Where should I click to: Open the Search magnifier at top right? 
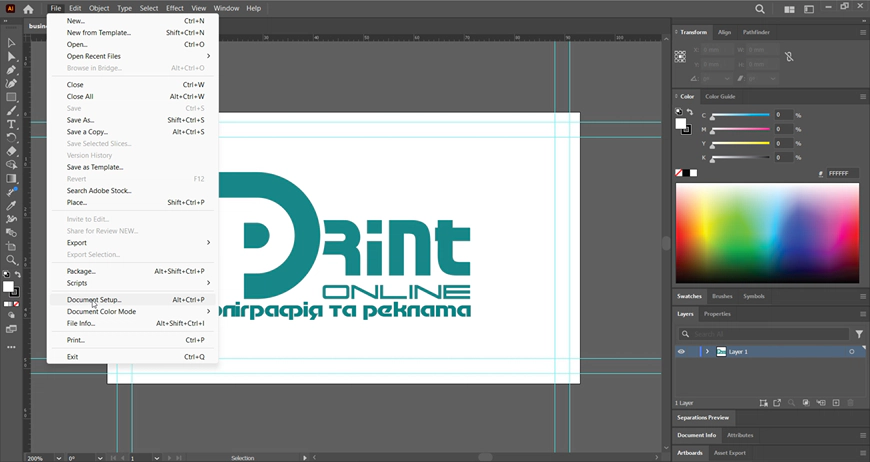(760, 9)
